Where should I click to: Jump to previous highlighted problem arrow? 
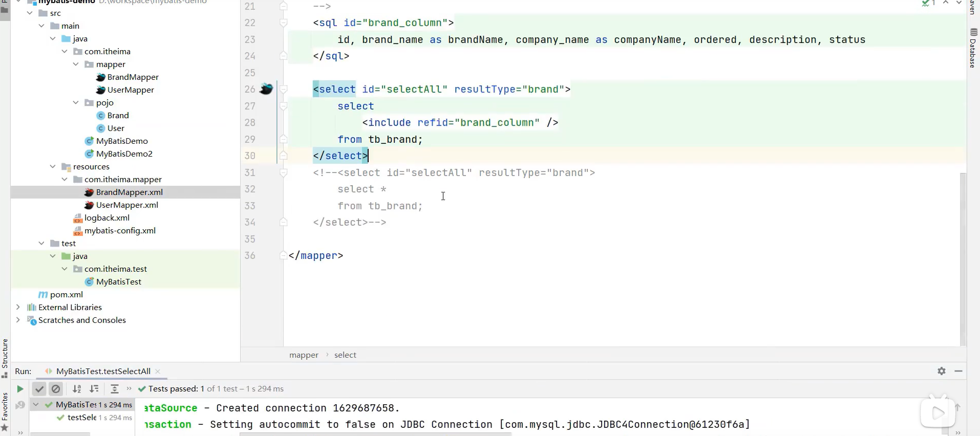pos(946,3)
